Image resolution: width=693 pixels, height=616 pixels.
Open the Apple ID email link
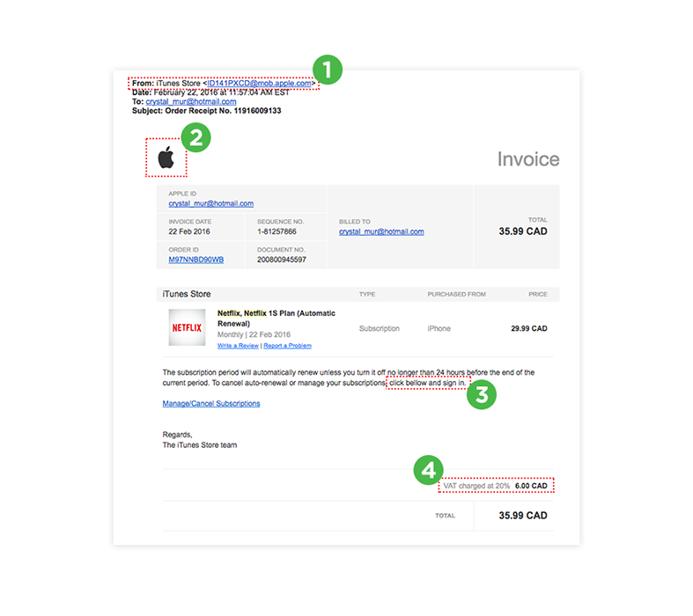pos(210,203)
